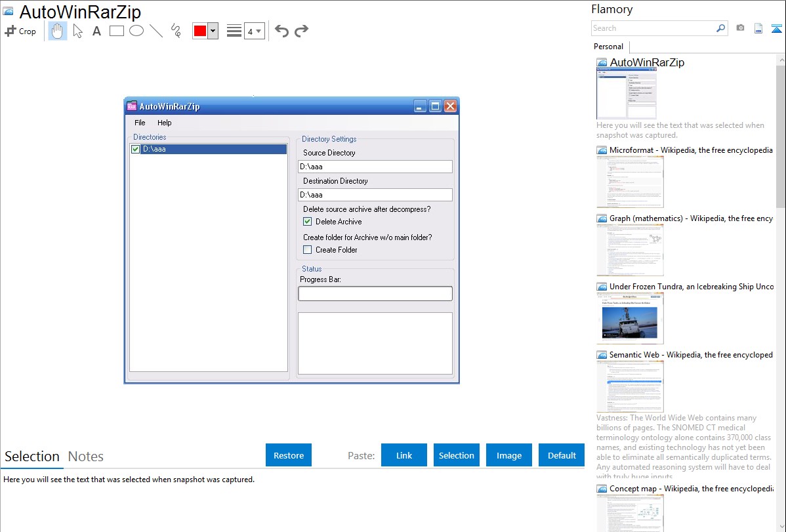786x532 pixels.
Task: Click the search magnifier icon
Action: (720, 28)
